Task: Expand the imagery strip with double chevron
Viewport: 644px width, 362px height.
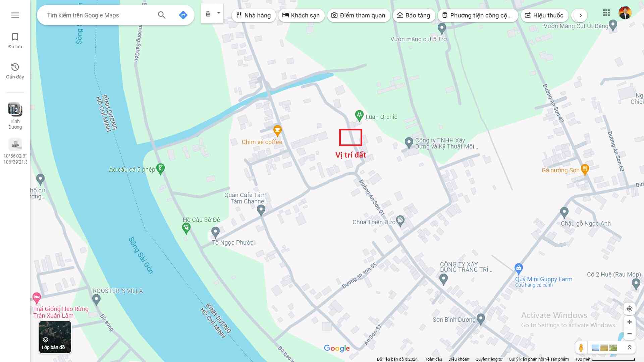Action: click(x=629, y=348)
